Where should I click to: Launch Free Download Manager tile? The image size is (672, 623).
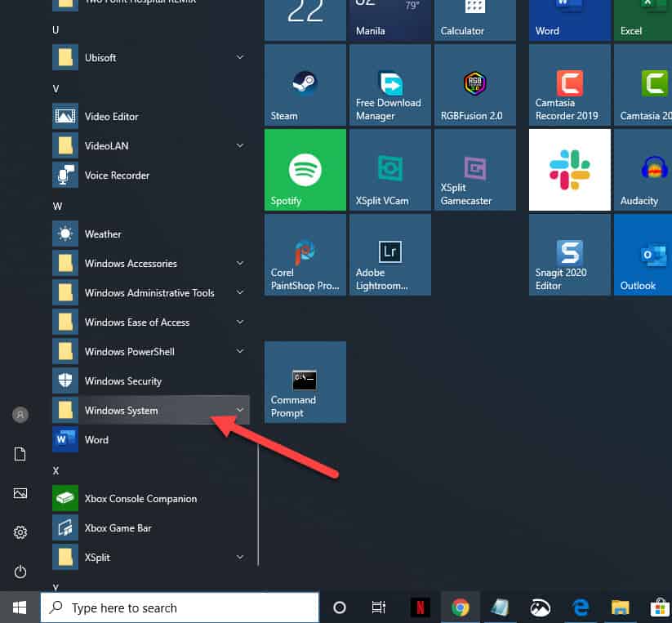(x=390, y=85)
